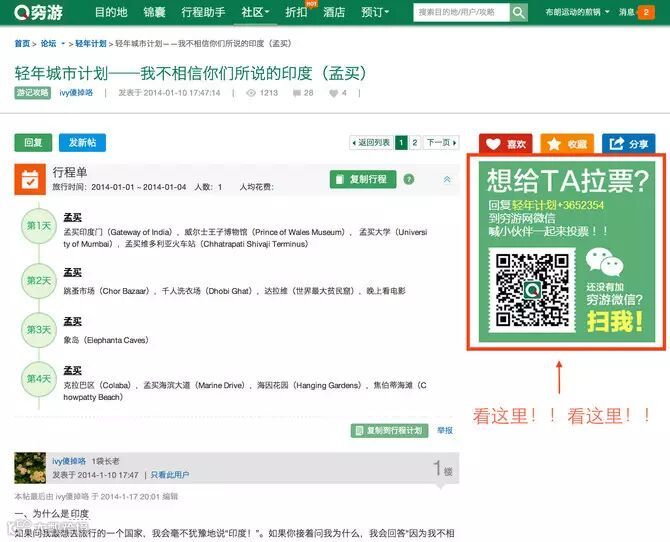Click 孟买 heading for day 4
Image resolution: width=670 pixels, height=542 pixels.
pos(72,371)
